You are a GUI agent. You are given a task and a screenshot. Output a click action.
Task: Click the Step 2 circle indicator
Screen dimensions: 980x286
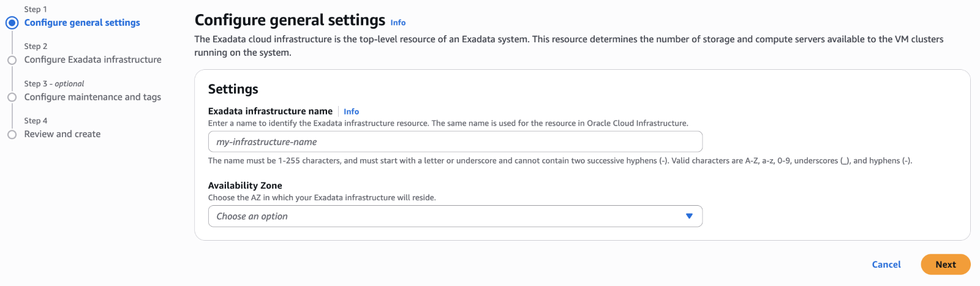(12, 60)
